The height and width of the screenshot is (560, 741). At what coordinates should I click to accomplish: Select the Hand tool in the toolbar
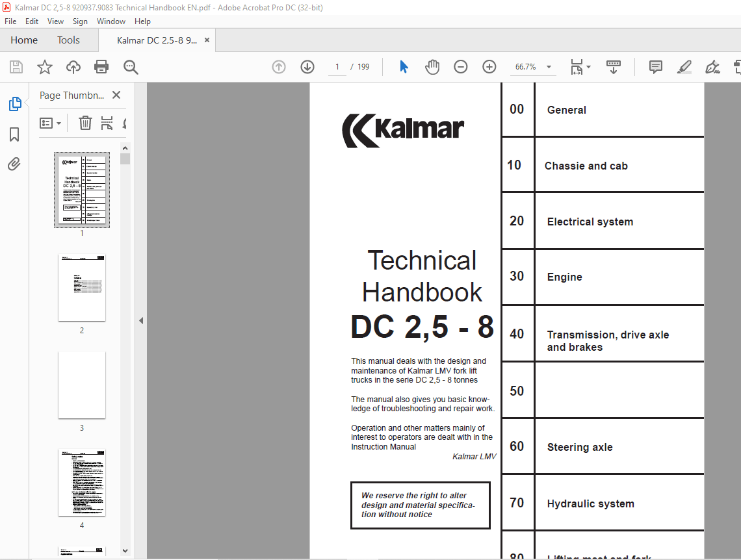pyautogui.click(x=432, y=66)
